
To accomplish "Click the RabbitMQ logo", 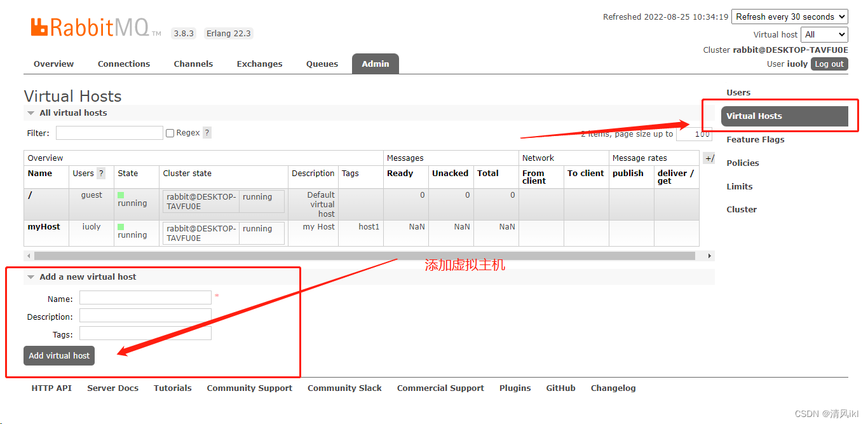I will (96, 28).
